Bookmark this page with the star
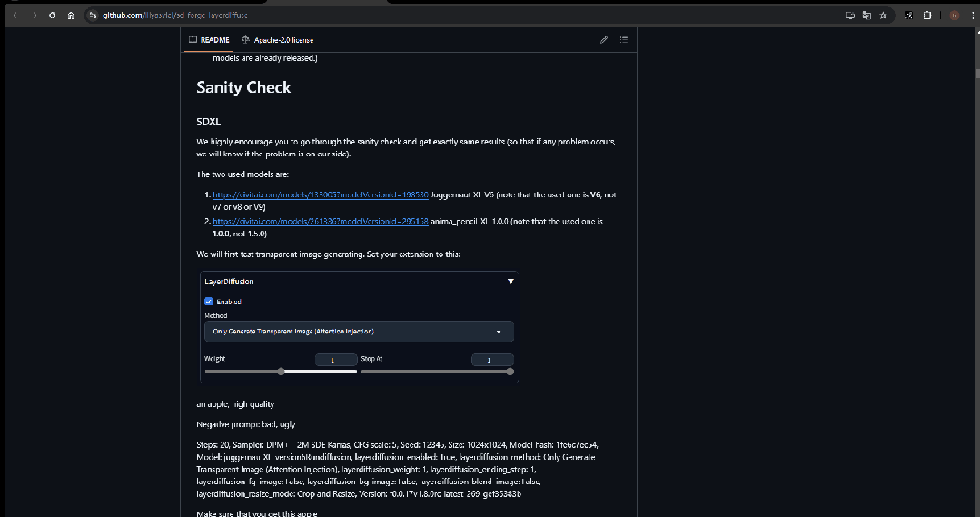This screenshot has height=517, width=980. (883, 15)
